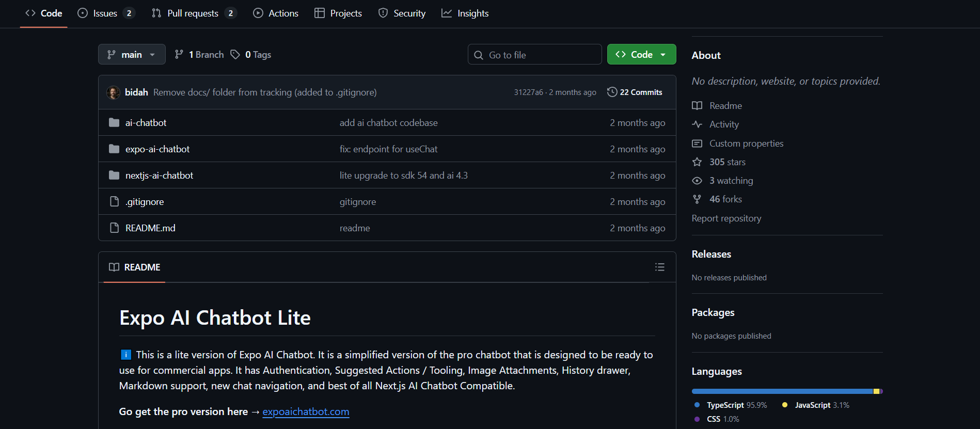The width and height of the screenshot is (980, 429).
Task: Click the eye icon beside 3 watching
Action: 697,181
